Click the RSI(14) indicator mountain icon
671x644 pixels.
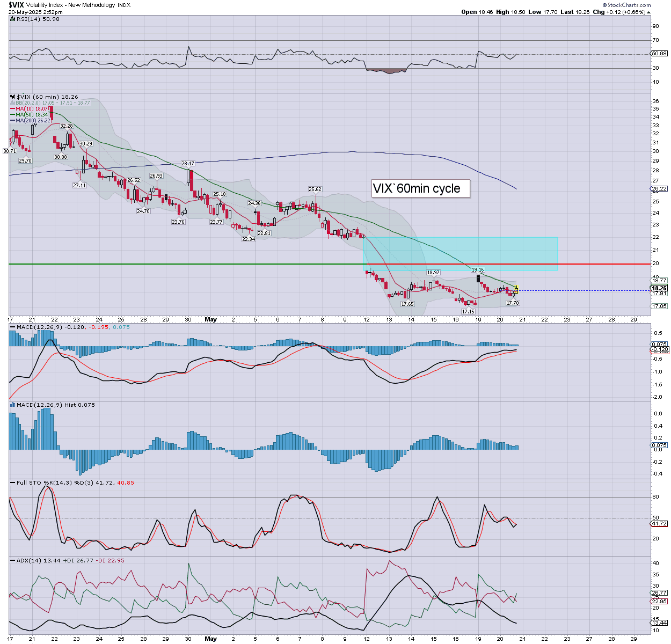pyautogui.click(x=12, y=19)
